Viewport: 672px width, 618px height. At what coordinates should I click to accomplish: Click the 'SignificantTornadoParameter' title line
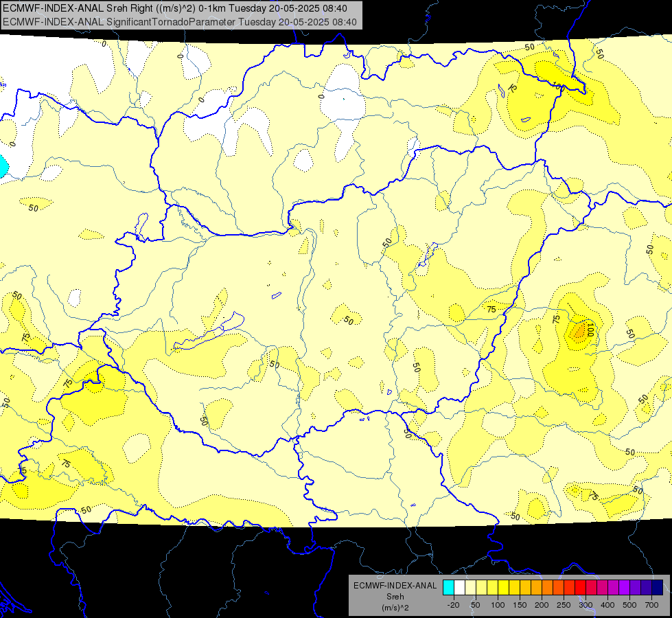click(x=180, y=22)
